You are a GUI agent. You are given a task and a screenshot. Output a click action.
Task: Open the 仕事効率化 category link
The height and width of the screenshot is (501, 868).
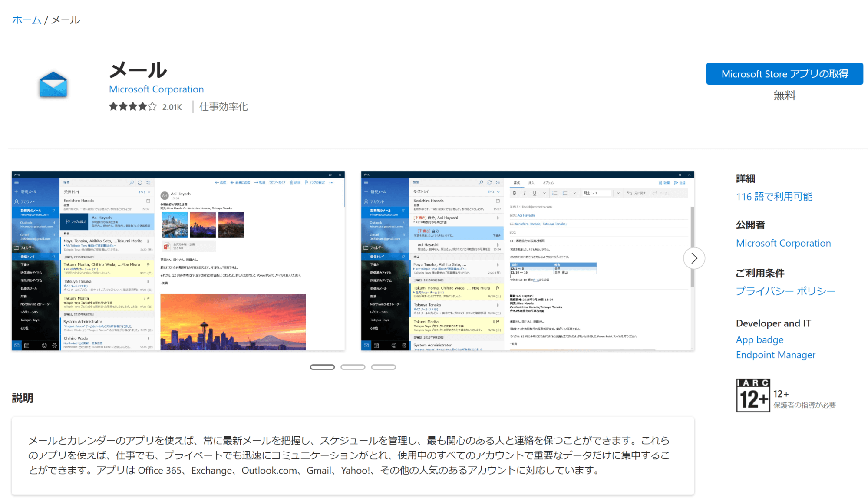pyautogui.click(x=224, y=107)
